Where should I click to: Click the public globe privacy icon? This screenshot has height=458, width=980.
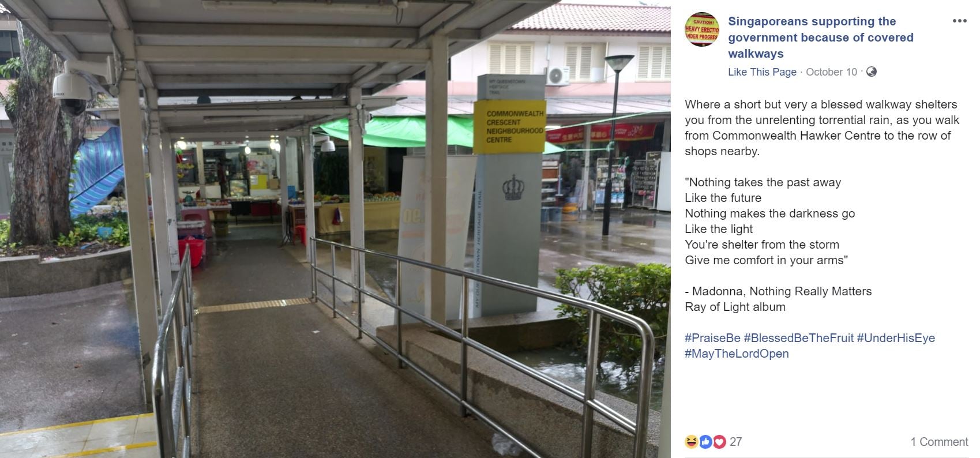pyautogui.click(x=872, y=72)
